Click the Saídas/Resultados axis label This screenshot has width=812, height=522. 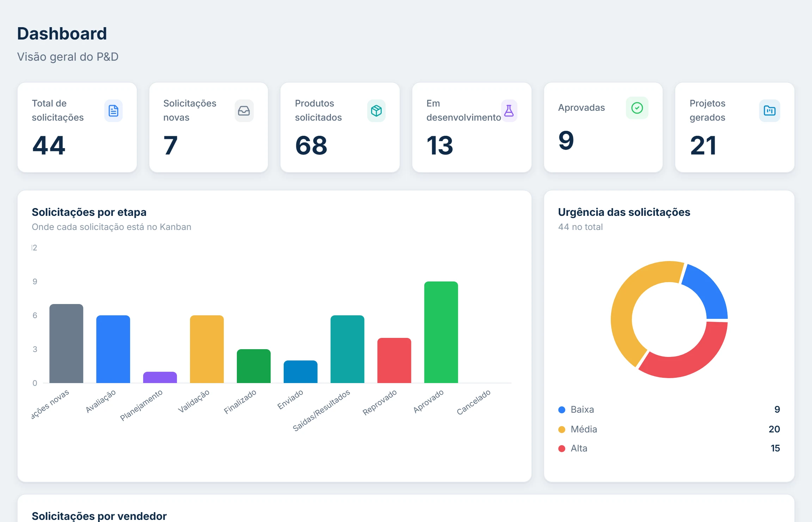pyautogui.click(x=321, y=411)
